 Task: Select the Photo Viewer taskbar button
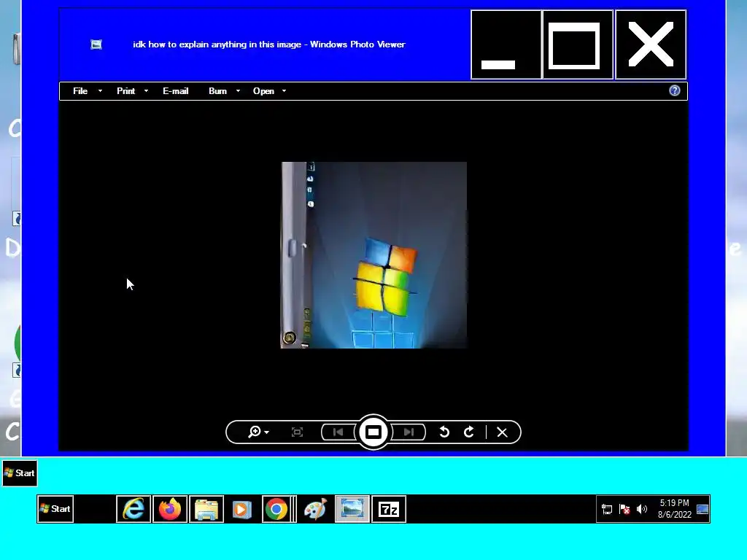pos(352,509)
